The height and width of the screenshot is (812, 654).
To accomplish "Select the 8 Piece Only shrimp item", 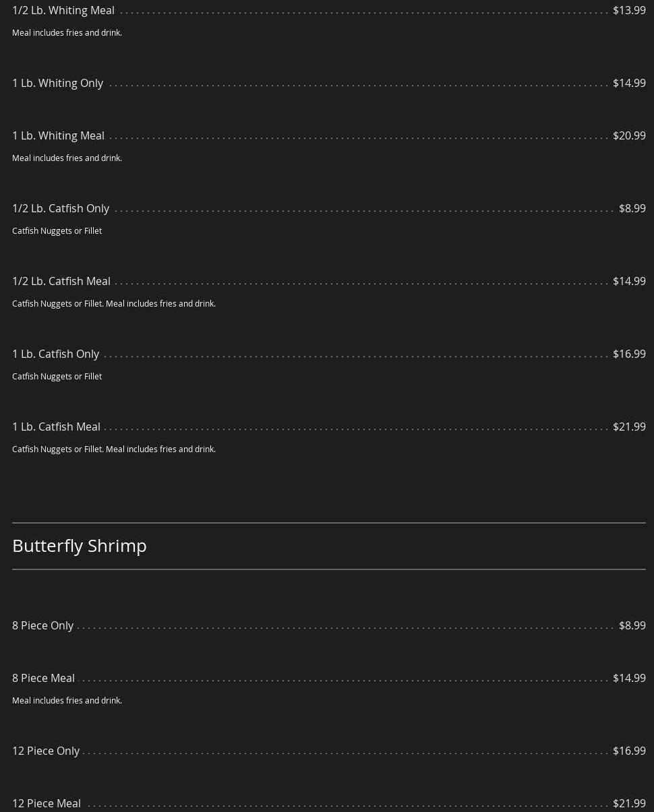I will [43, 625].
